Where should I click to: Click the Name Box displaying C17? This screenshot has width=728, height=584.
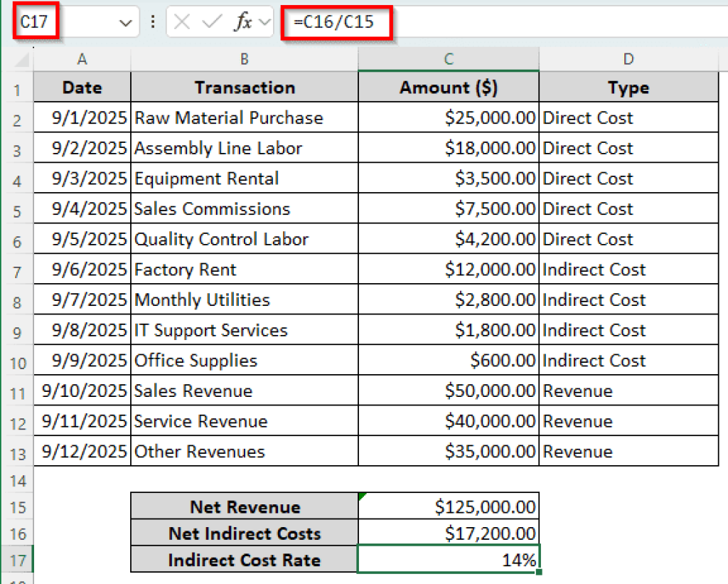[x=36, y=21]
